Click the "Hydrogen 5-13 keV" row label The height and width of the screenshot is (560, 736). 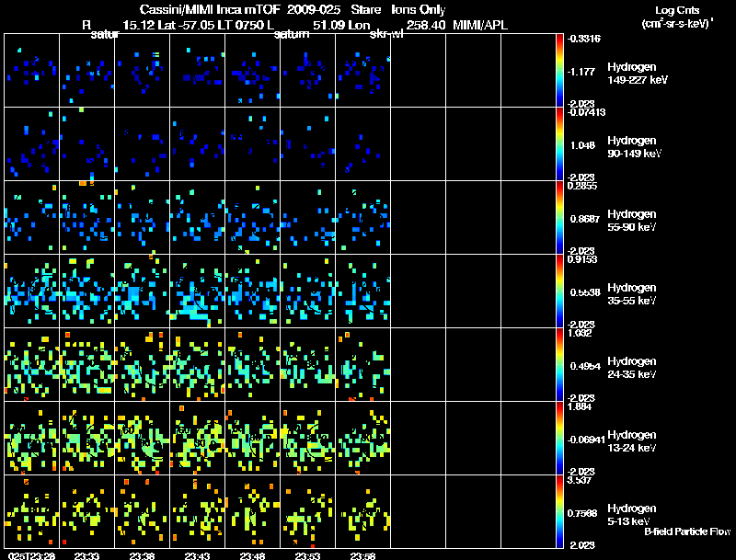pyautogui.click(x=632, y=515)
